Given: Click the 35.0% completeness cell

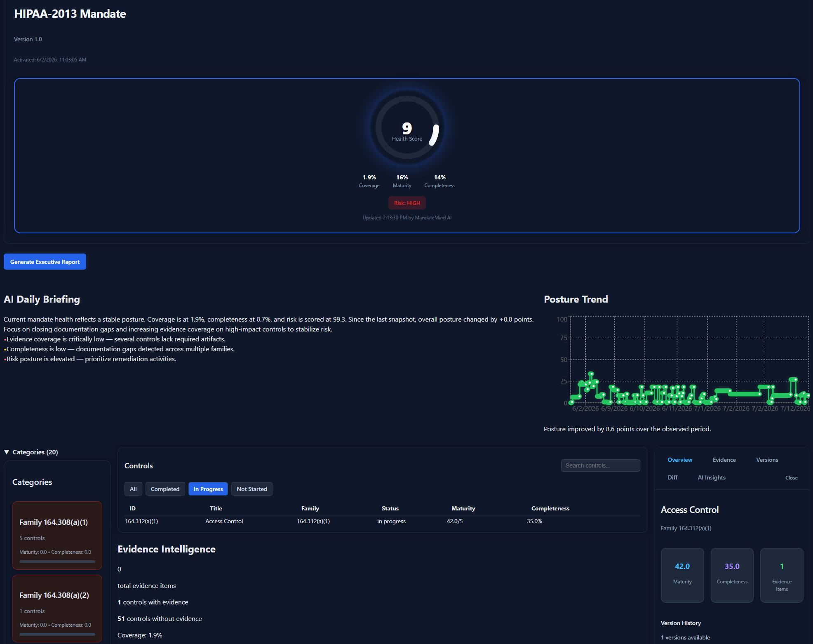Looking at the screenshot, I should click(534, 521).
